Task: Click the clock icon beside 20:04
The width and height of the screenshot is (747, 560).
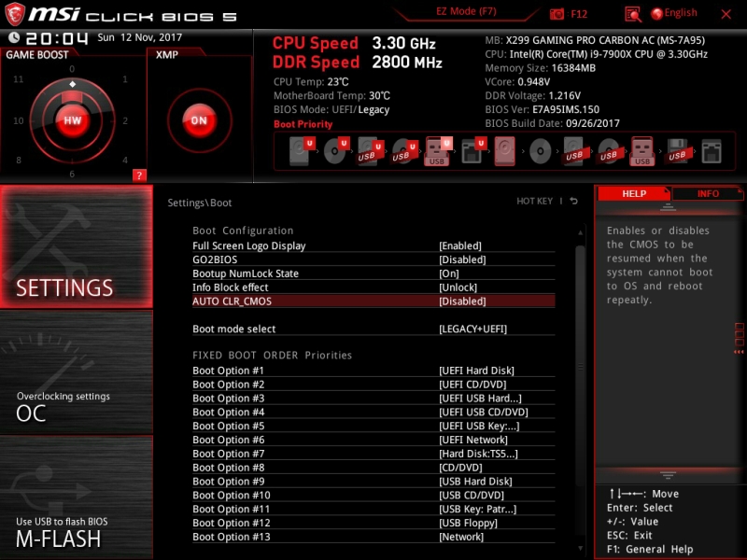Action: point(14,37)
